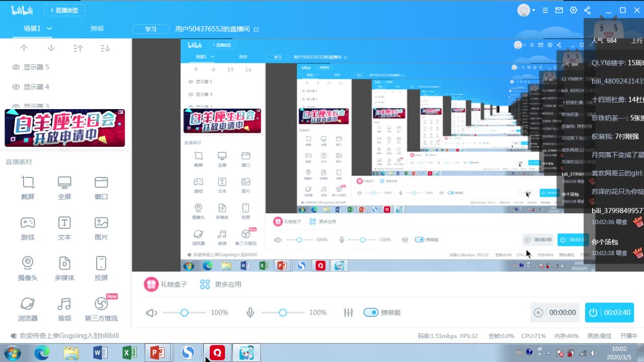The height and width of the screenshot is (362, 644).
Task: Close the 白羊座生日会 banner ad
Action: coord(121,112)
